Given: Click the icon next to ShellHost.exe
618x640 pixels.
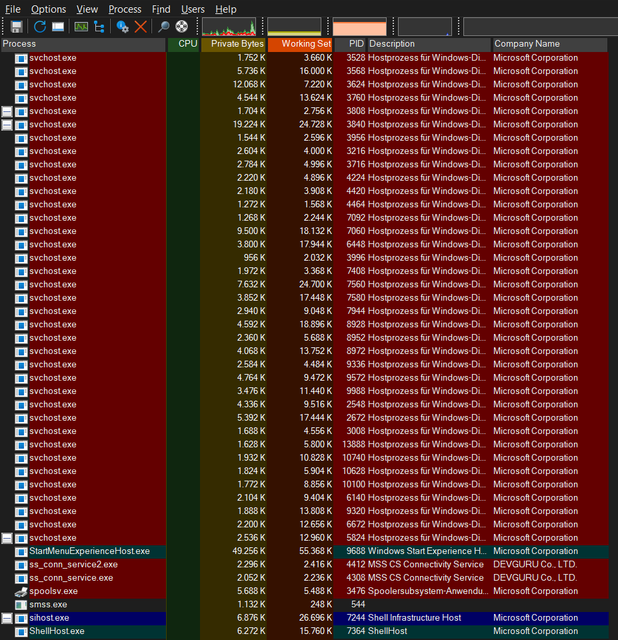Looking at the screenshot, I should (x=21, y=632).
